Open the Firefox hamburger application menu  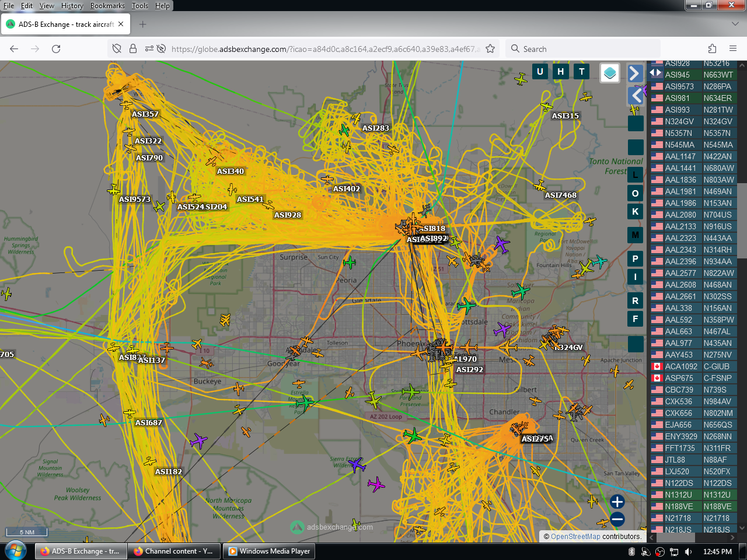(x=733, y=49)
